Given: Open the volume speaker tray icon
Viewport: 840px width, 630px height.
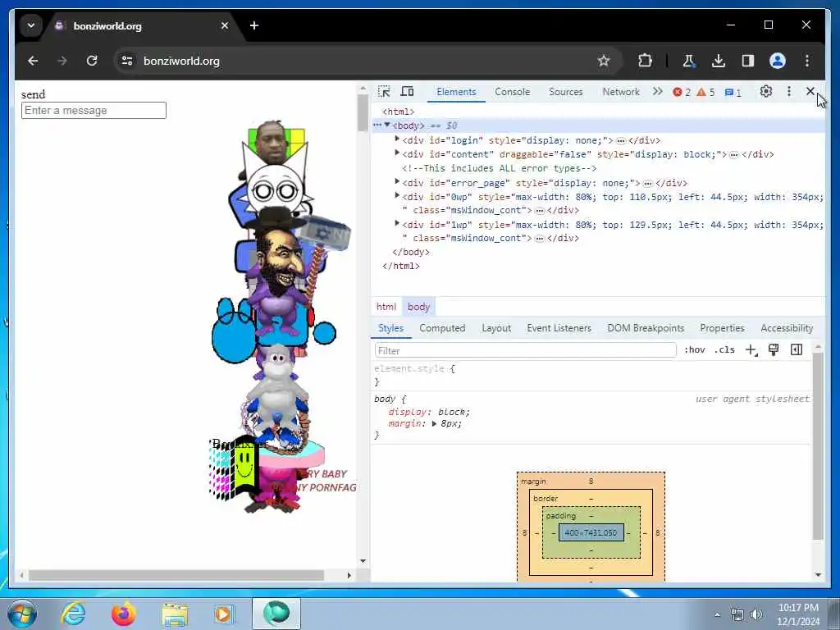Looking at the screenshot, I should click(756, 614).
